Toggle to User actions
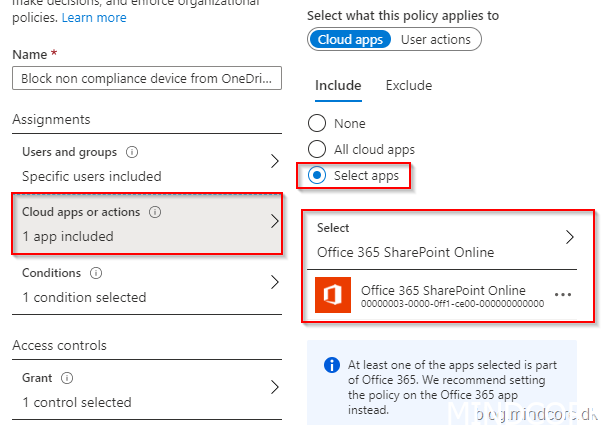 point(435,40)
